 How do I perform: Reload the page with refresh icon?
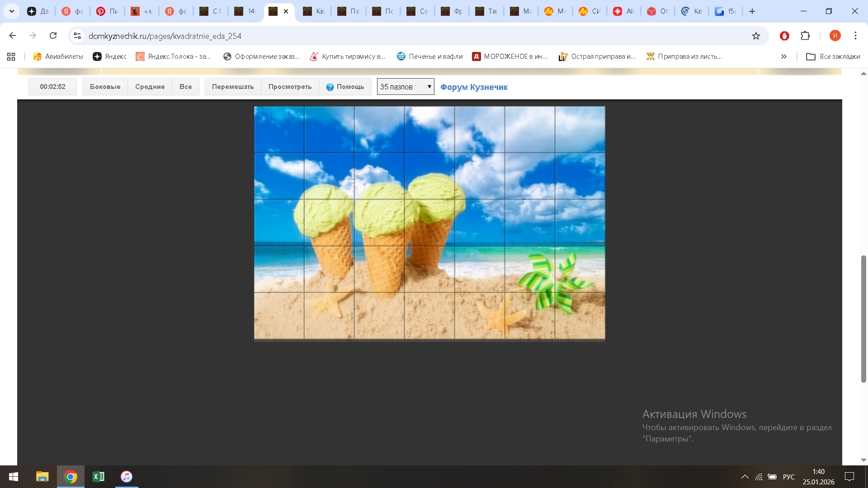53,36
